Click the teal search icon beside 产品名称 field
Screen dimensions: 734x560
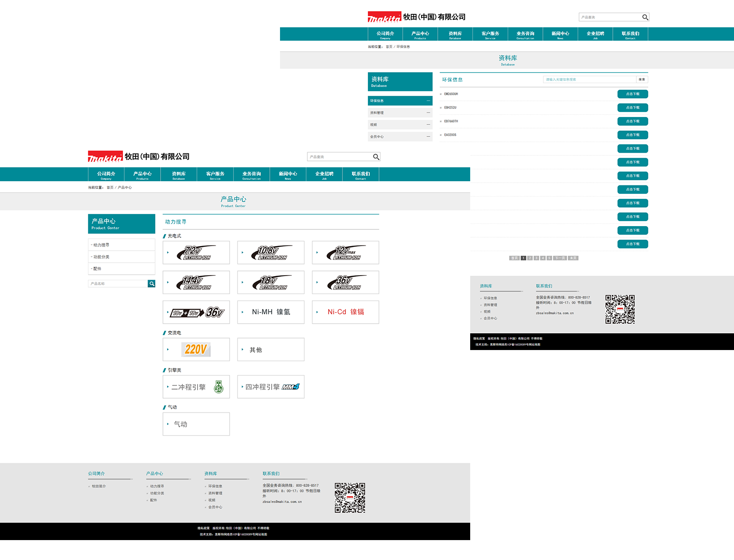[x=151, y=284]
